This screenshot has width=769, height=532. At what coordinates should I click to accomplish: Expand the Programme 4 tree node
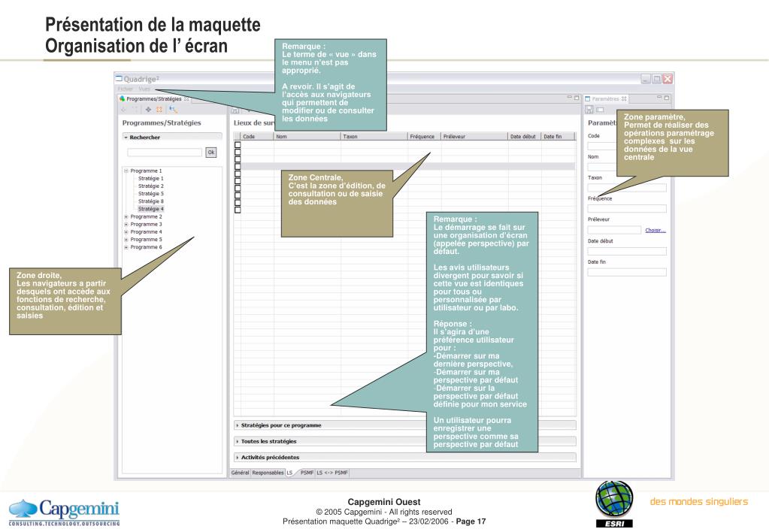click(126, 232)
